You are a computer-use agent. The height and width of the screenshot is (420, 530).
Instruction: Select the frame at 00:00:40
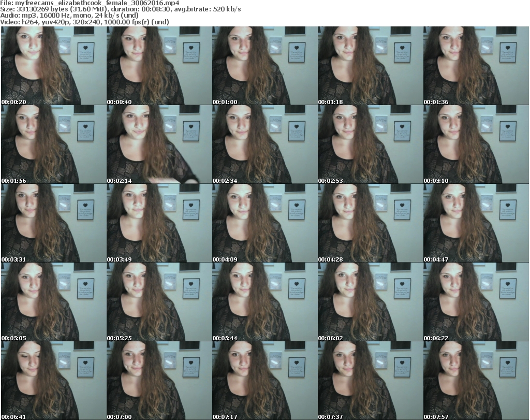(158, 66)
